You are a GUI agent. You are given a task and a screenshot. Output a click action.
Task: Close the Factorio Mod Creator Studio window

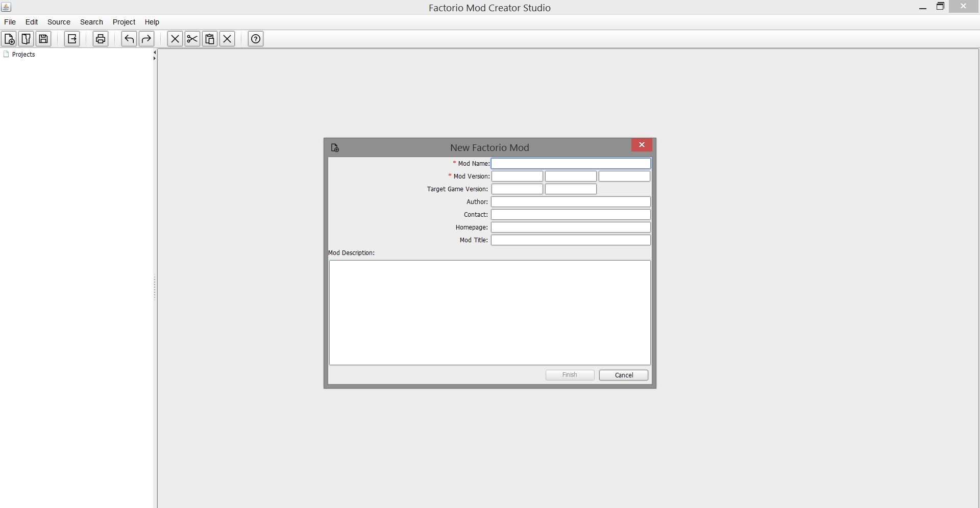coord(964,6)
